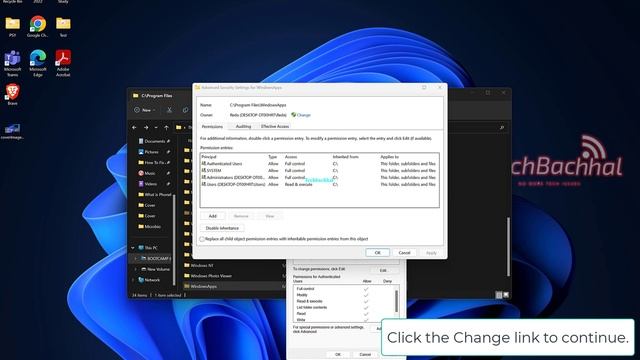Click the Change owner link
Image resolution: width=640 pixels, height=360 pixels.
(x=304, y=115)
